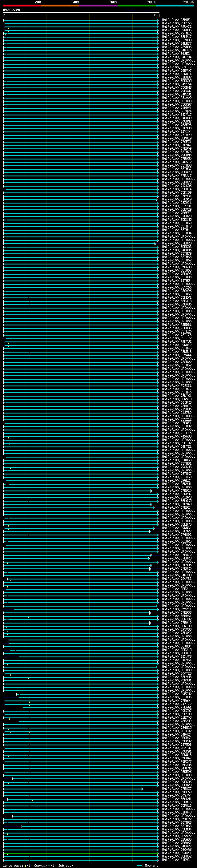Select the UniRef100_P15880 label
This screenshot has width=197, height=868.
pos(177,410)
